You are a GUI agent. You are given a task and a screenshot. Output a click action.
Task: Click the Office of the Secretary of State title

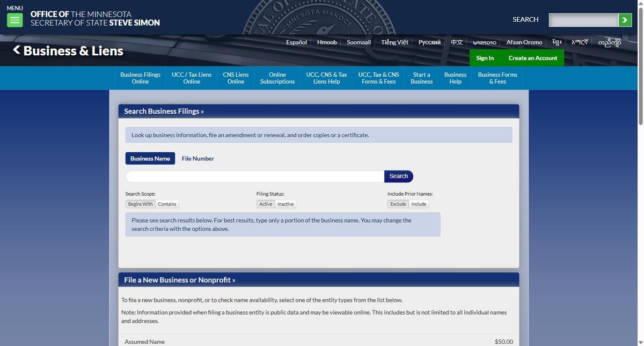[x=95, y=18]
